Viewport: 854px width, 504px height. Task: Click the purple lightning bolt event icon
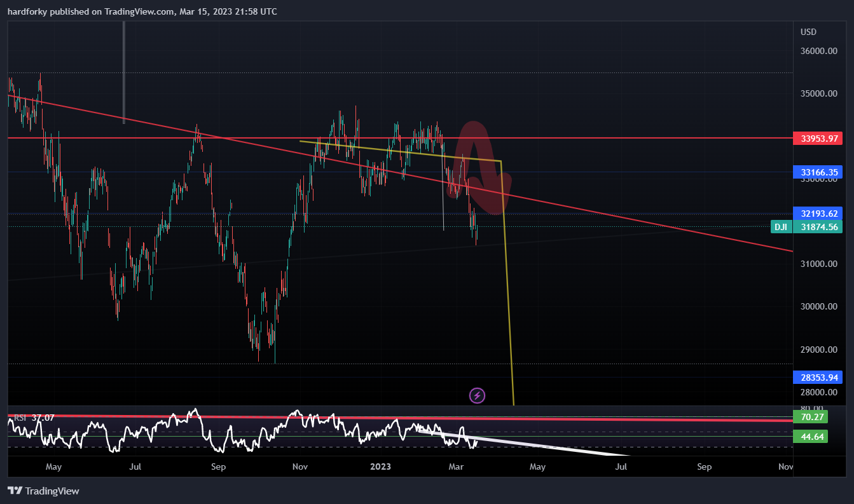[477, 396]
